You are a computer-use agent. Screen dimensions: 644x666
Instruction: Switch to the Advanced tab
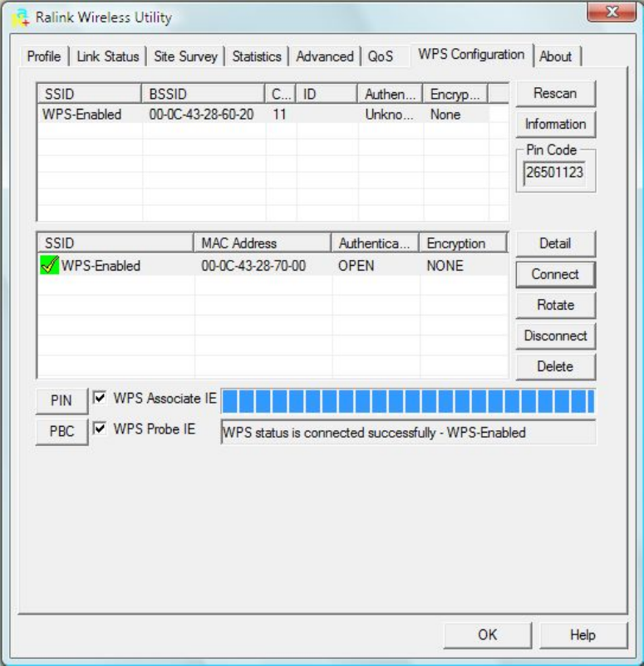(x=325, y=56)
